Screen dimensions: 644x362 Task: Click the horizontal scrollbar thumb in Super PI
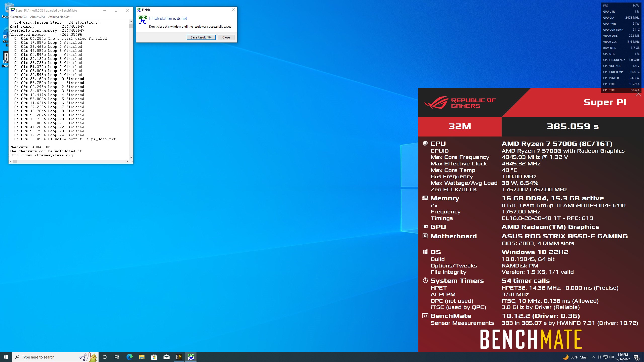coord(15,162)
